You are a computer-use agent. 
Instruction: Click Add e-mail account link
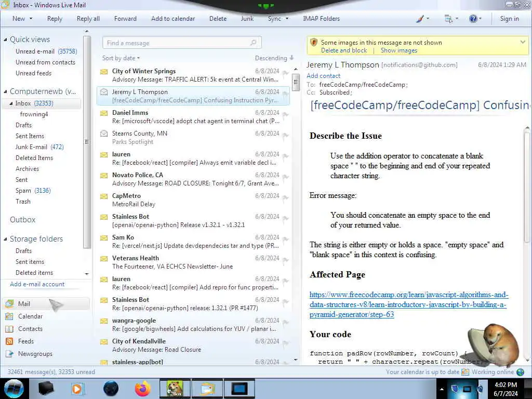(37, 284)
